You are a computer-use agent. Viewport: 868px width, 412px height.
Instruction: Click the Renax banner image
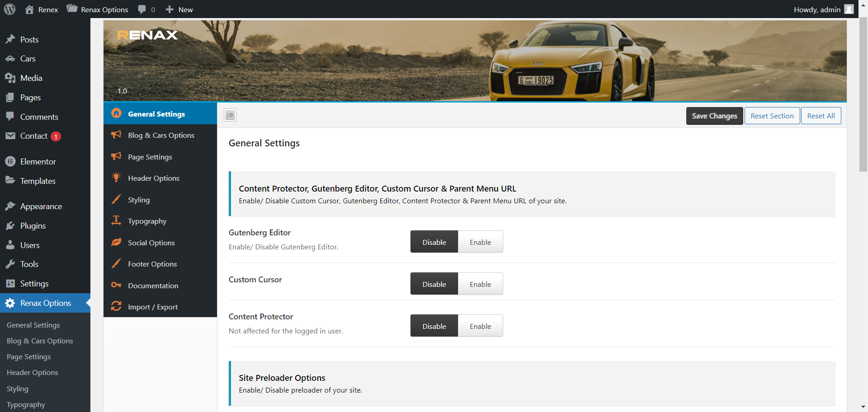pos(475,61)
